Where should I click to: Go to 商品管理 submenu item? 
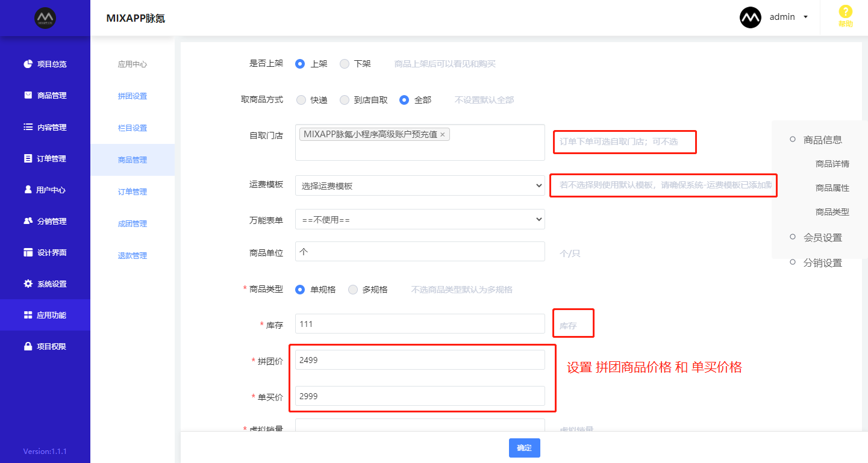click(x=133, y=160)
